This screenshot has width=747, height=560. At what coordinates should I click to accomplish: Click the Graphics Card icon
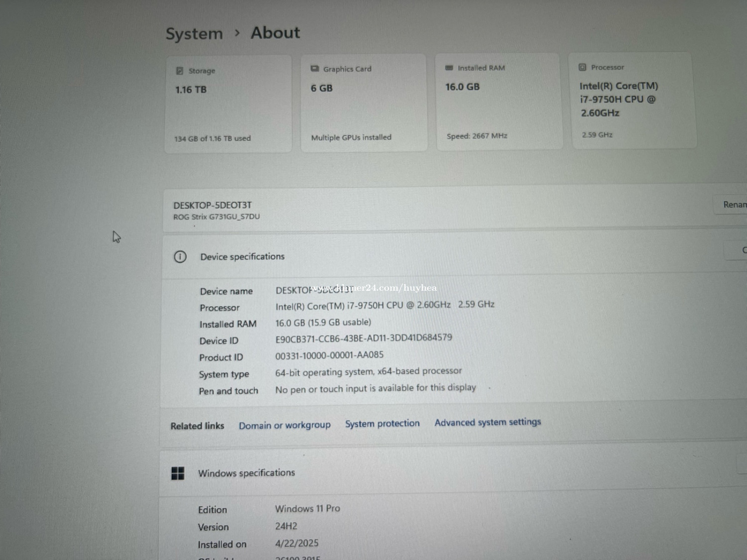(x=315, y=69)
